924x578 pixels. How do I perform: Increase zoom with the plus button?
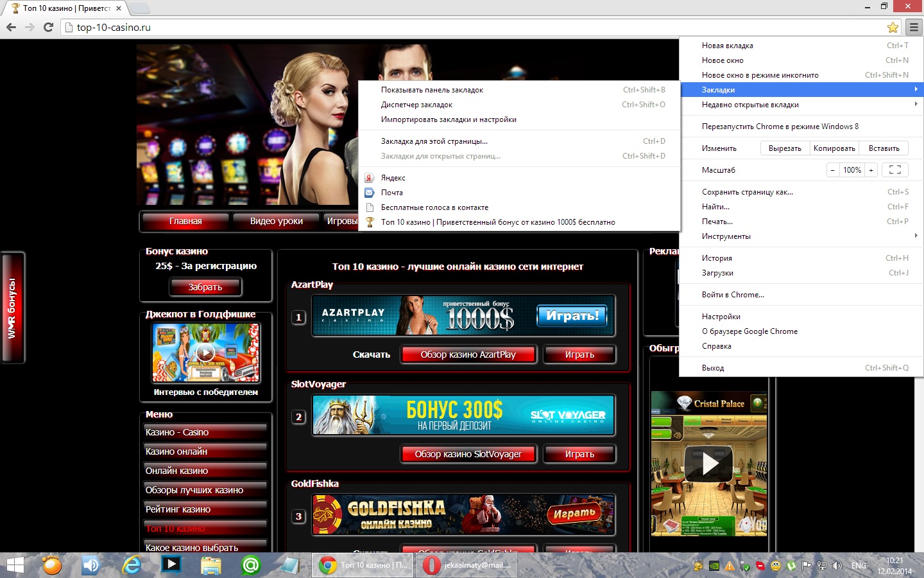(x=871, y=170)
